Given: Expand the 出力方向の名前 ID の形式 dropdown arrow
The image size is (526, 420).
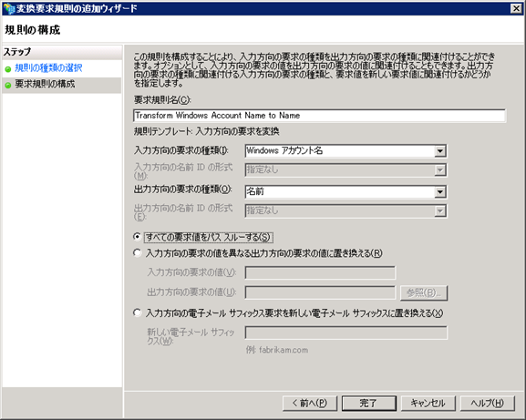Looking at the screenshot, I should coord(439,210).
